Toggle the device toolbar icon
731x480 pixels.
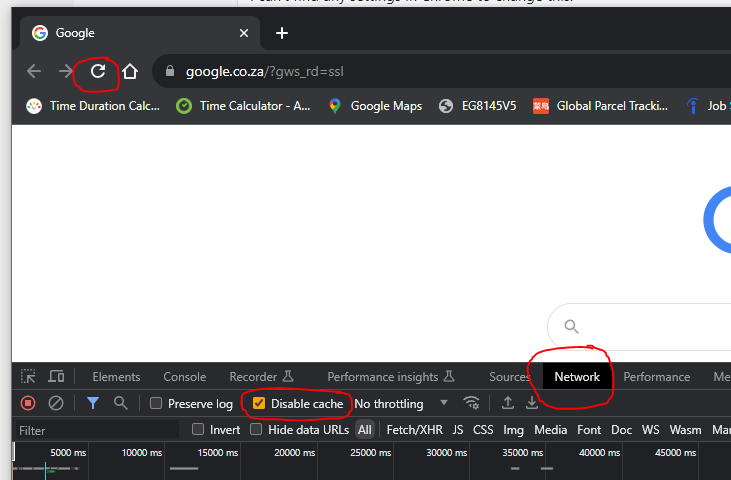(x=57, y=377)
